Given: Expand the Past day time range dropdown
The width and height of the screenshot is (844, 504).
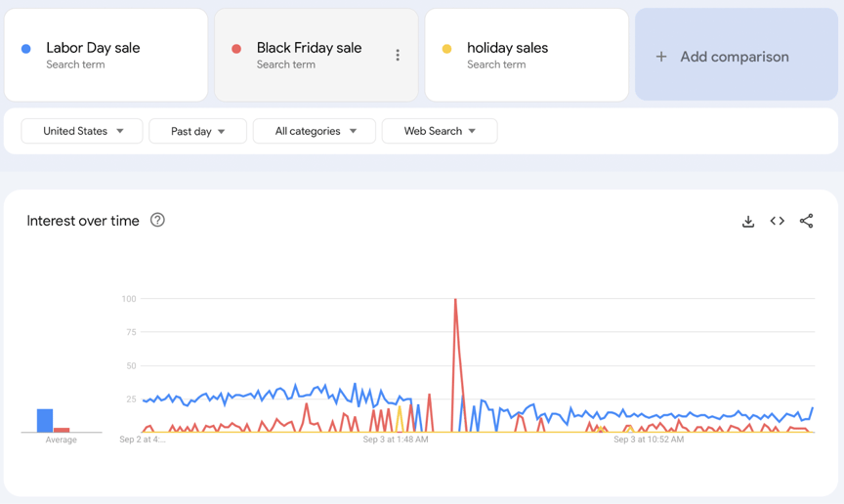Looking at the screenshot, I should point(197,131).
